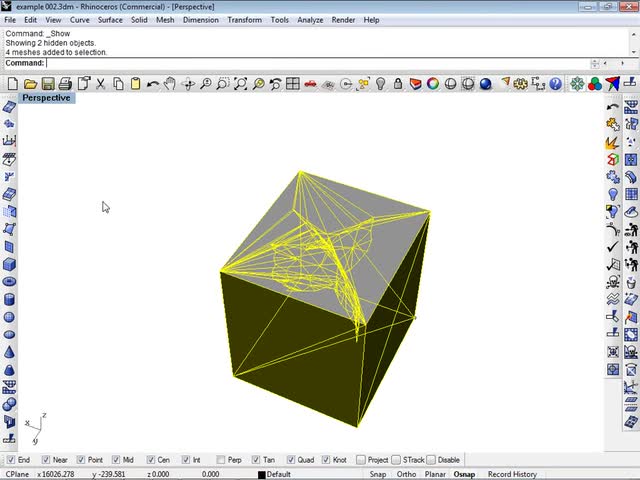
Task: Open the Surface menu
Action: point(110,20)
